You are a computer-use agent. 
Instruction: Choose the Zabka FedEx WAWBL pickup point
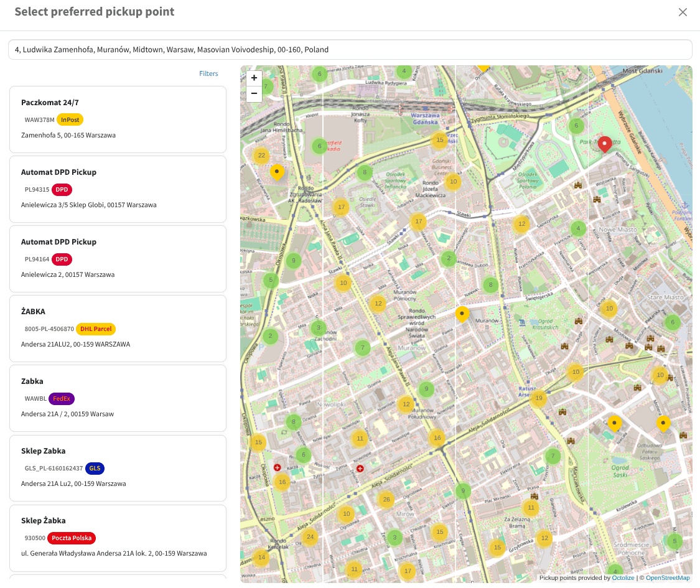[118, 398]
